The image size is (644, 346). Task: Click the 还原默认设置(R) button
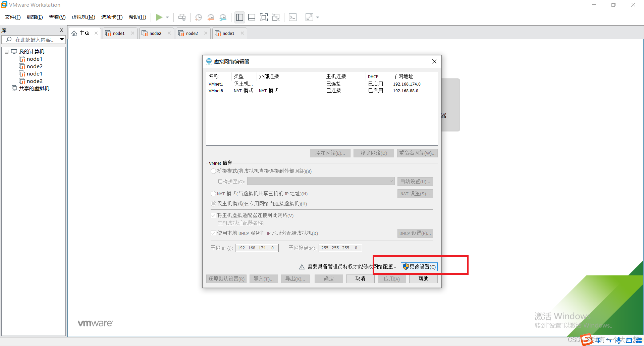(x=226, y=279)
